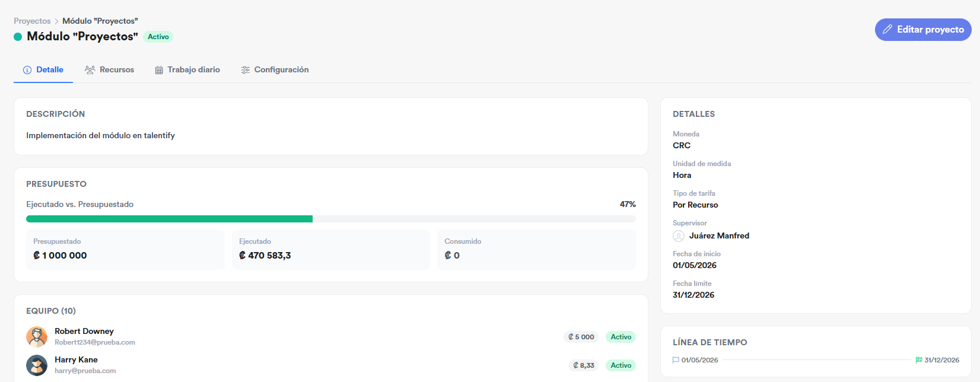
Task: Go to the Configuración tab
Action: pyautogui.click(x=275, y=70)
